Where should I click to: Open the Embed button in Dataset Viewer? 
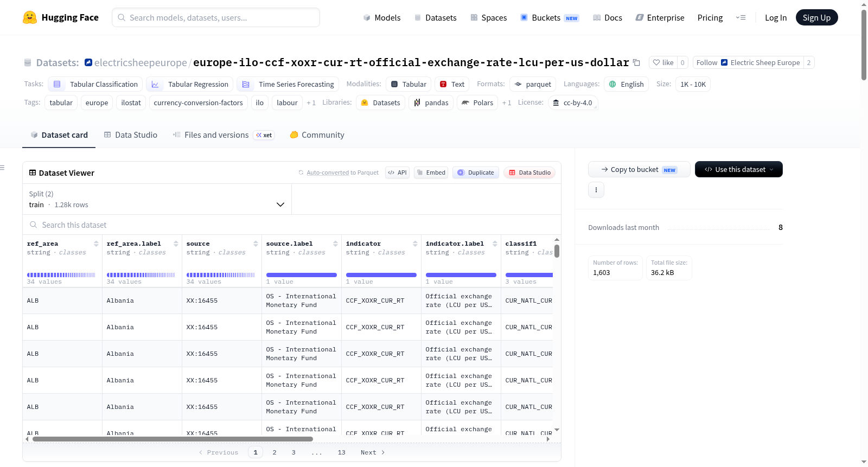point(431,172)
